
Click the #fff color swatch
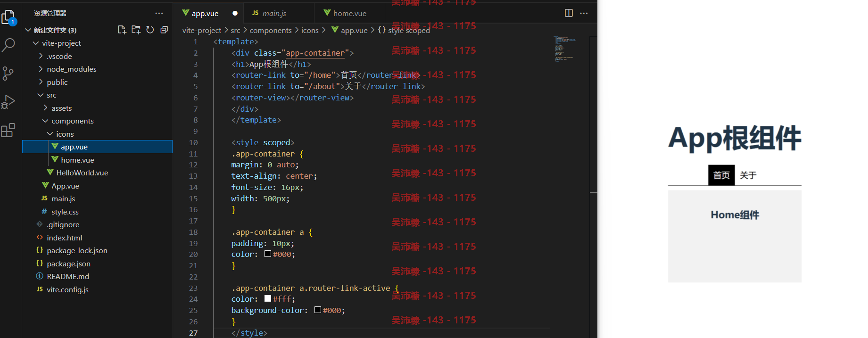pyautogui.click(x=268, y=299)
